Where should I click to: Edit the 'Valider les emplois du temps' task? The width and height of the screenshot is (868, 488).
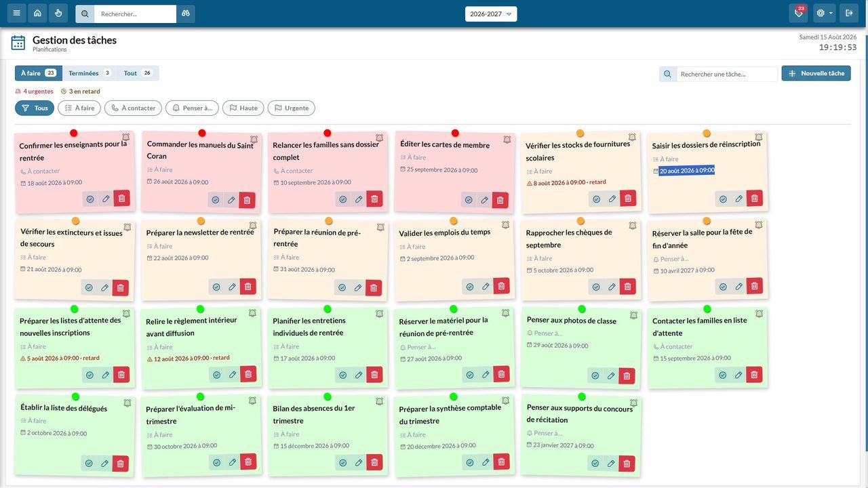486,287
